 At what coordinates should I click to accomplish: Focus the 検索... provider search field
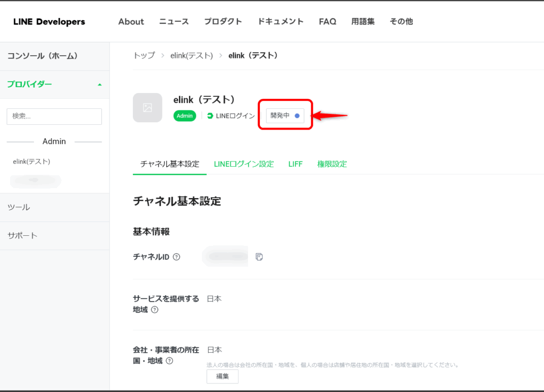coord(54,116)
